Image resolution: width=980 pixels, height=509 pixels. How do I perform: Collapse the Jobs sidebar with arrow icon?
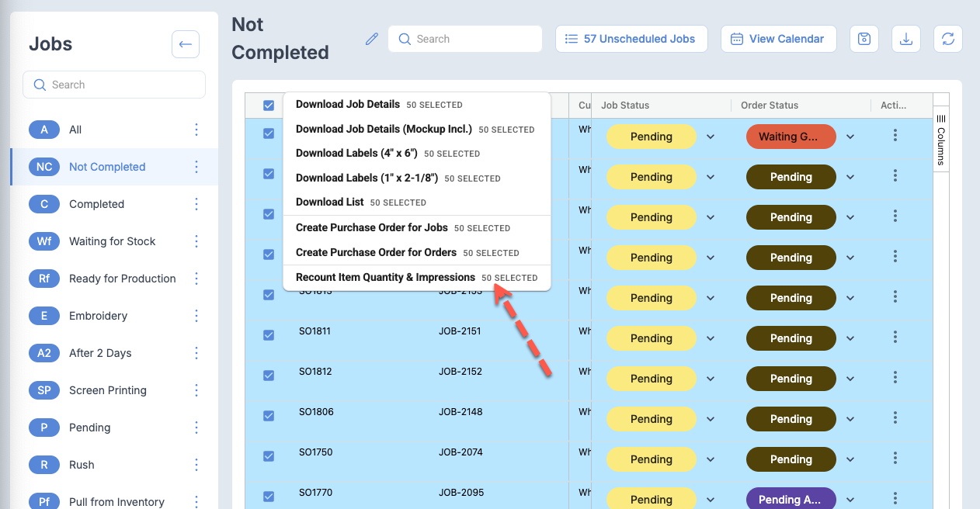coord(185,44)
